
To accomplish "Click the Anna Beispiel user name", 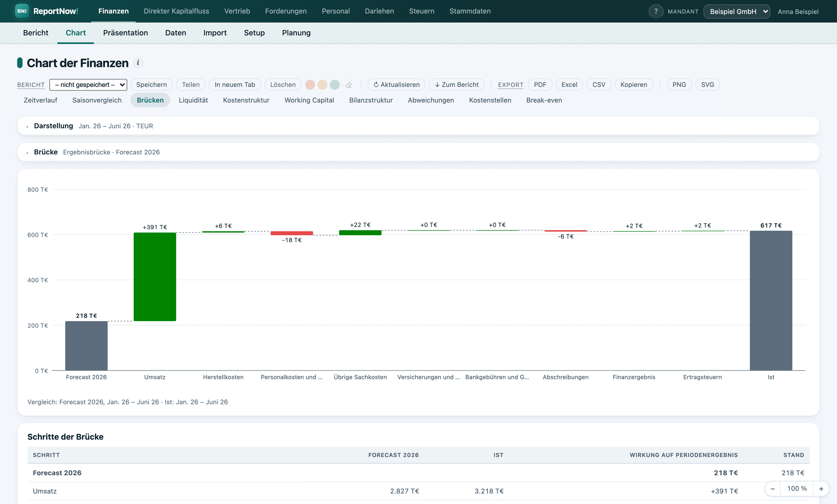I will (798, 12).
